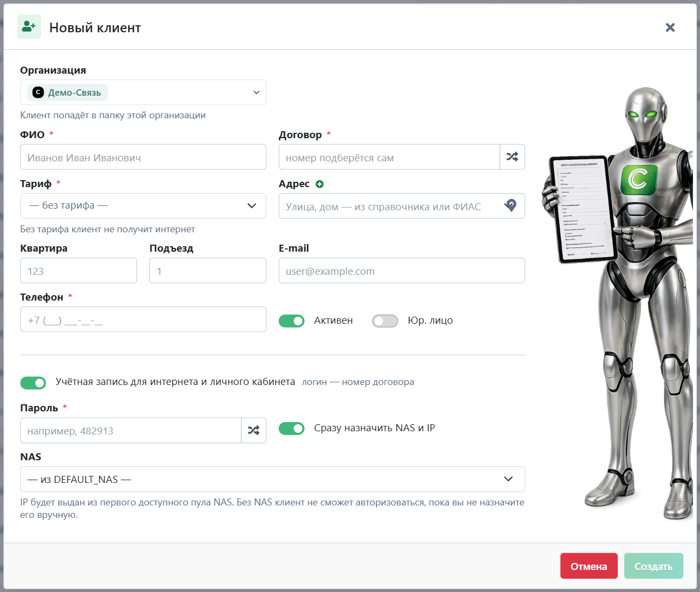The image size is (700, 592).
Task: Generate a random password with shuffle icon
Action: pos(254,430)
